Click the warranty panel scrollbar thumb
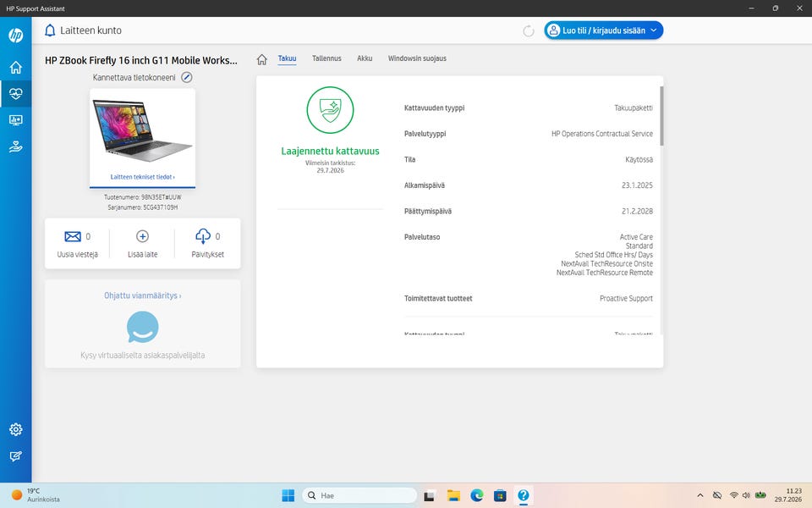The image size is (812, 508). coord(661,116)
